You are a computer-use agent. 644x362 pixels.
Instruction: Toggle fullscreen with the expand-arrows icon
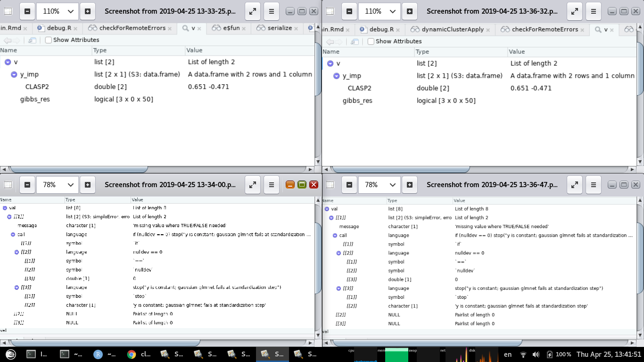coord(253,11)
